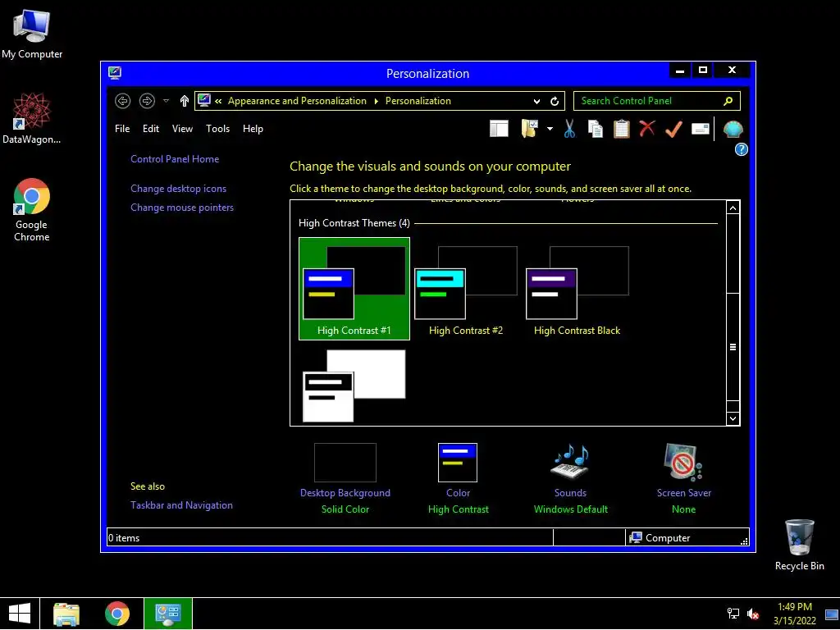840x630 pixels.
Task: Open the File menu
Action: click(x=122, y=129)
